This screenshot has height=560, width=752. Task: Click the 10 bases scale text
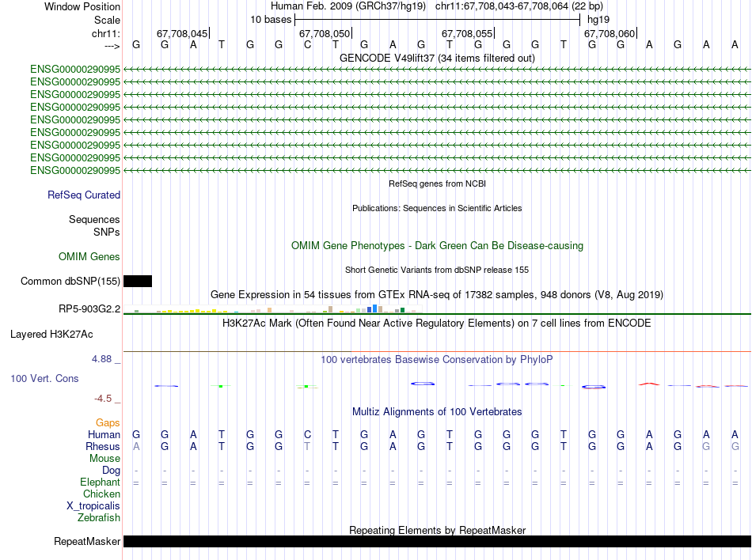(x=271, y=20)
